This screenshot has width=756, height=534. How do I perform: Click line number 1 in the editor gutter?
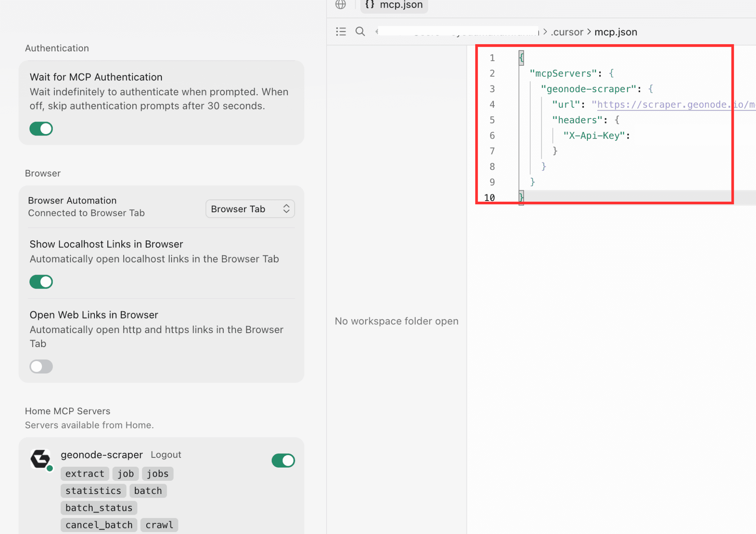pos(492,58)
